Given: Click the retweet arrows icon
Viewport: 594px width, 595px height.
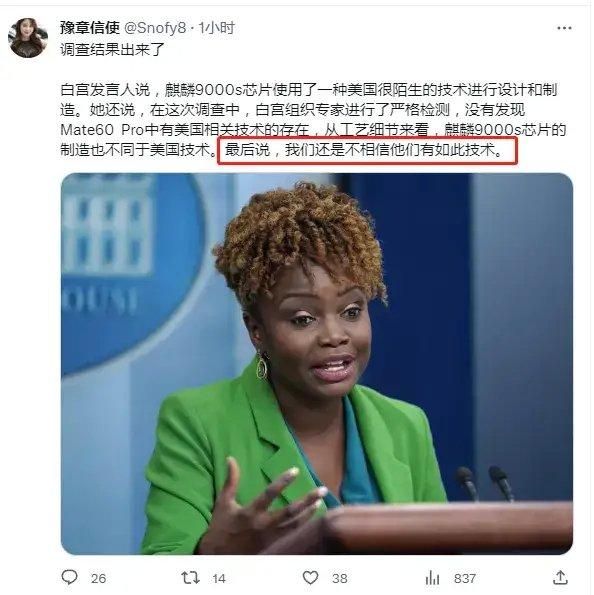Looking at the screenshot, I should point(190,578).
